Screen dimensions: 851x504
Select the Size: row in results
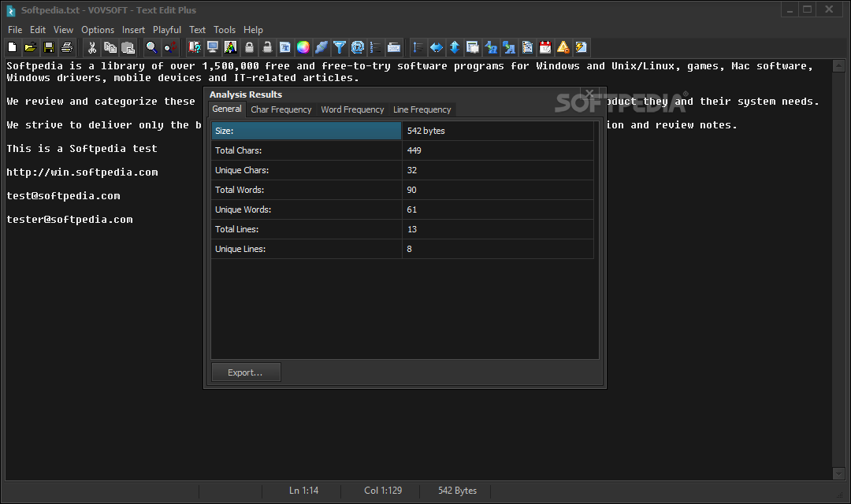click(x=402, y=131)
